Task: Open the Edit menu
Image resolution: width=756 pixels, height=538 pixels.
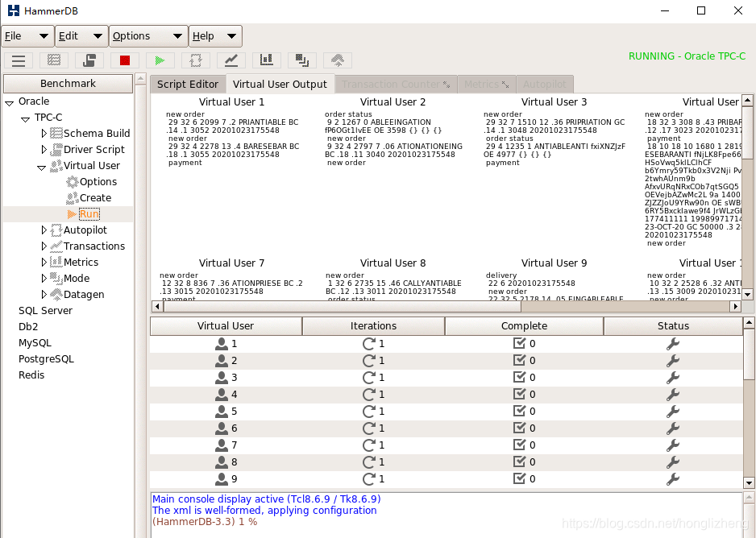Action: point(81,36)
